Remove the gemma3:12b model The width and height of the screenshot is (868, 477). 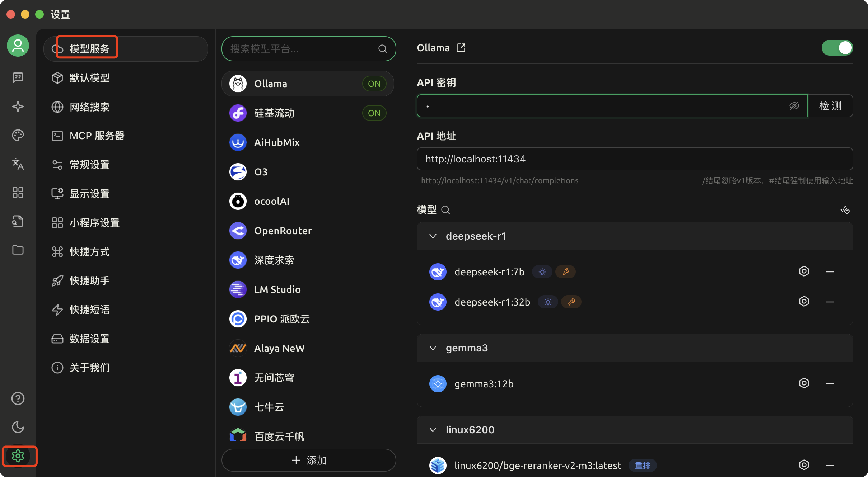tap(830, 384)
